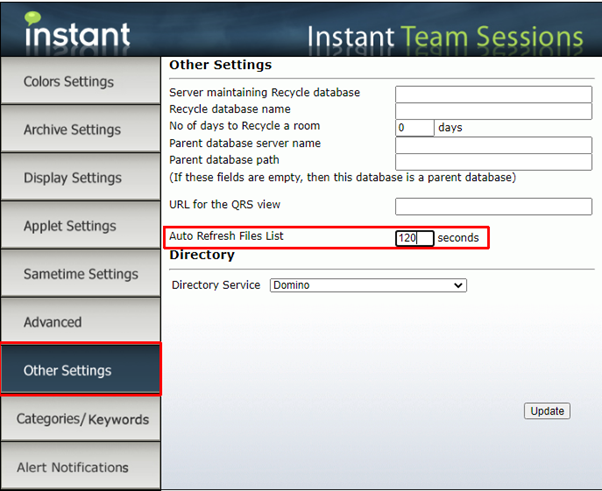
Task: Expand the Directory Service dropdown
Action: coord(368,285)
